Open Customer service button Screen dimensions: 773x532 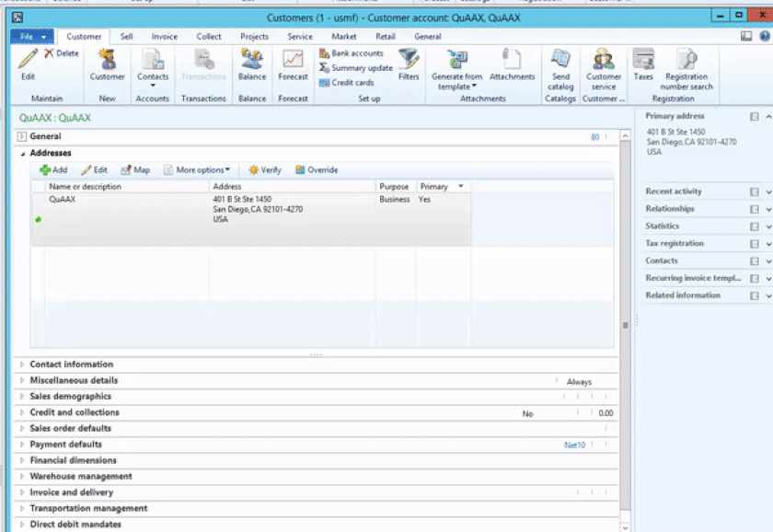(604, 69)
